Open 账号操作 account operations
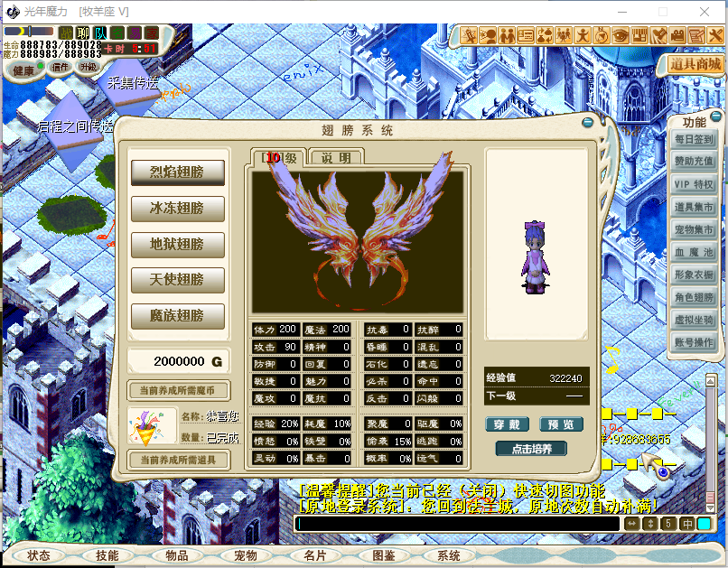This screenshot has height=568, width=728. pyautogui.click(x=694, y=342)
